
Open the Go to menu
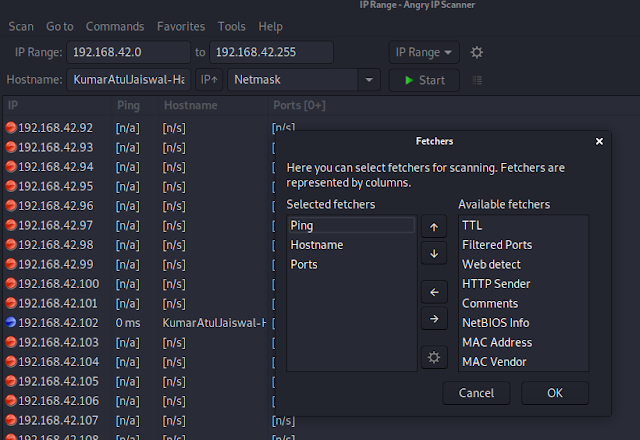[60, 27]
